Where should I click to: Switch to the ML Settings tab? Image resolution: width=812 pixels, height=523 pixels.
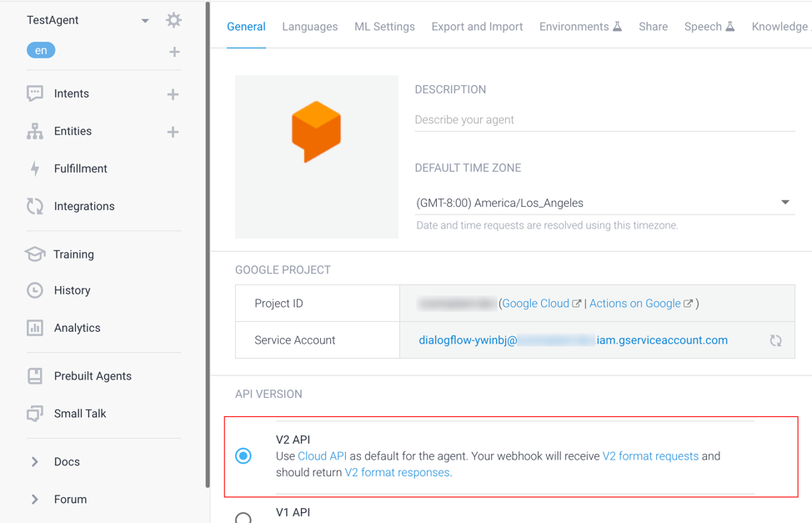point(384,27)
